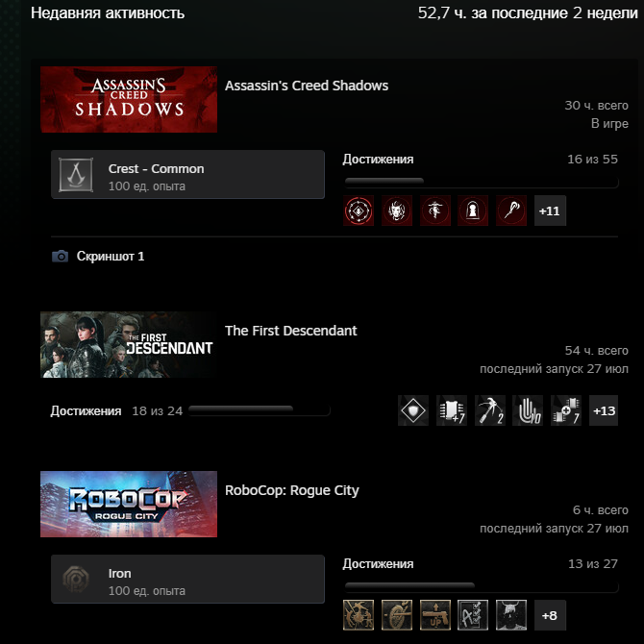Open The First Descendant title link
Viewport: 644px width, 644px height.
coord(291,331)
